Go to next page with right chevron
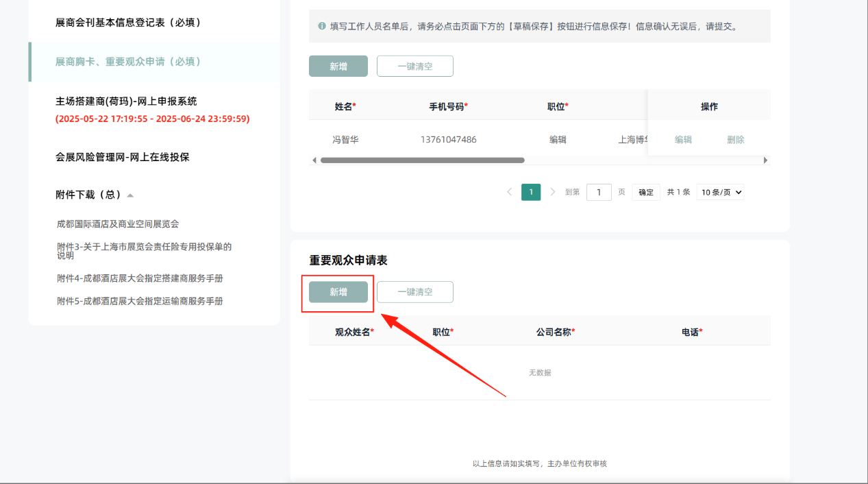868x484 pixels. tap(553, 192)
